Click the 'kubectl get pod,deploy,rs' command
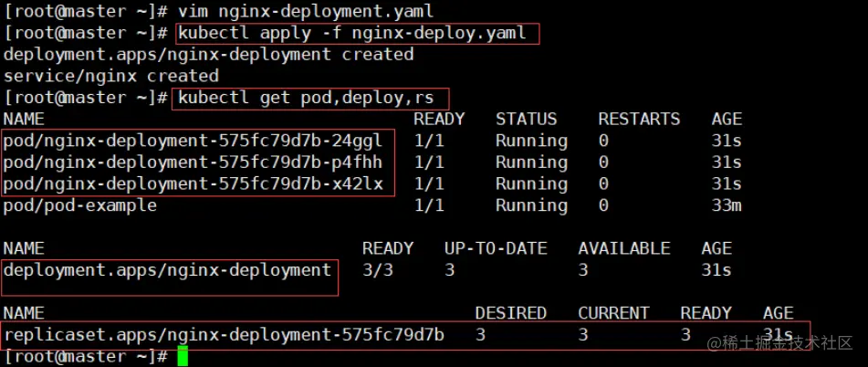The image size is (868, 367). 306,98
